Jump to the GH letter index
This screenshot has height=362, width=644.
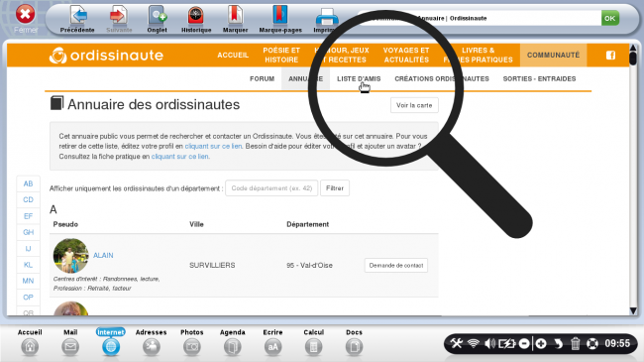click(x=28, y=232)
